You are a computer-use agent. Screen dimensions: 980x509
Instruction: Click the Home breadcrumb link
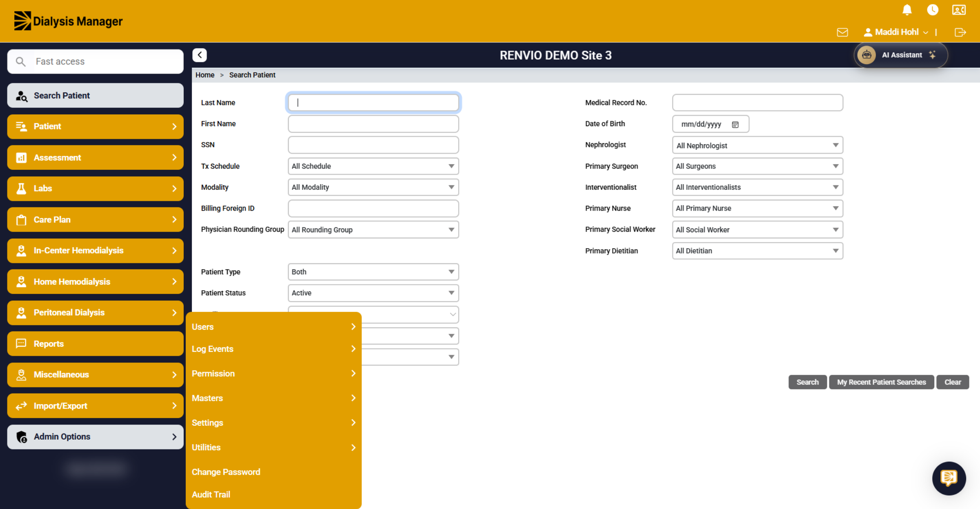tap(205, 75)
